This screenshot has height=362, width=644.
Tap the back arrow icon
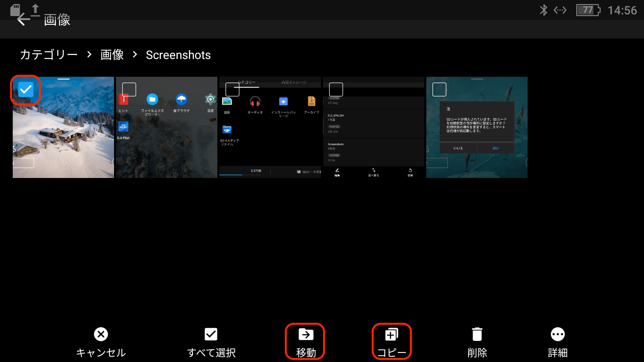coord(23,19)
